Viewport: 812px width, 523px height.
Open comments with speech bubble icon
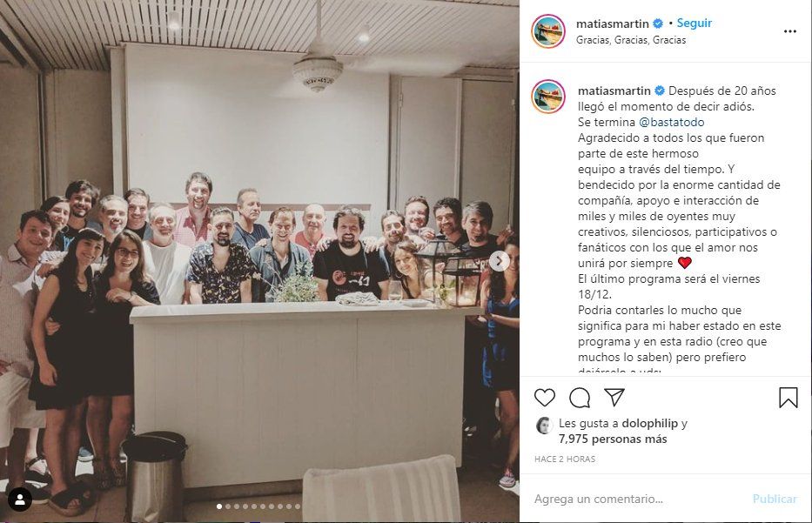[580, 398]
